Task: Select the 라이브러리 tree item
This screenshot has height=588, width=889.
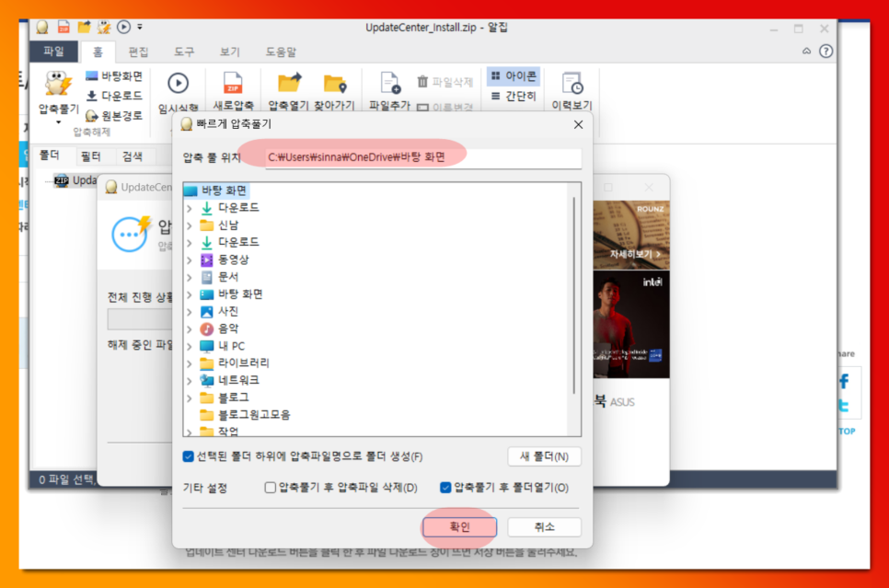Action: [x=235, y=363]
